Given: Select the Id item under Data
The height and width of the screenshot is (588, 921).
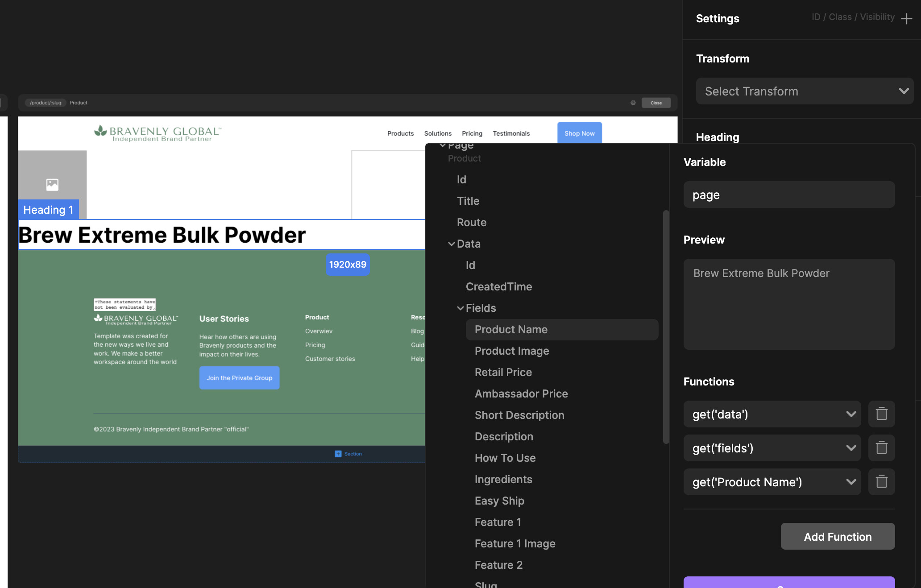Looking at the screenshot, I should [470, 265].
